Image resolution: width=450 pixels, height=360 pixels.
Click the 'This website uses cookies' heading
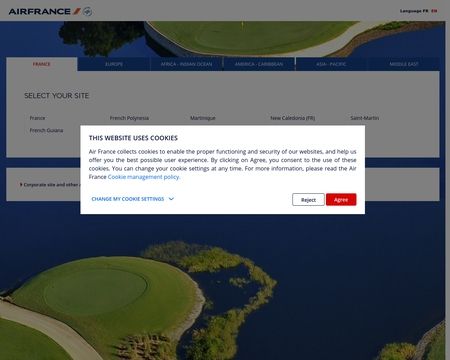(133, 138)
